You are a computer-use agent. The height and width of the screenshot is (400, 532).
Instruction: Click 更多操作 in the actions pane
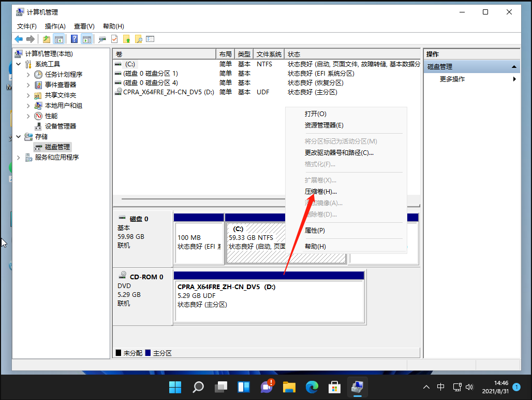click(x=452, y=79)
